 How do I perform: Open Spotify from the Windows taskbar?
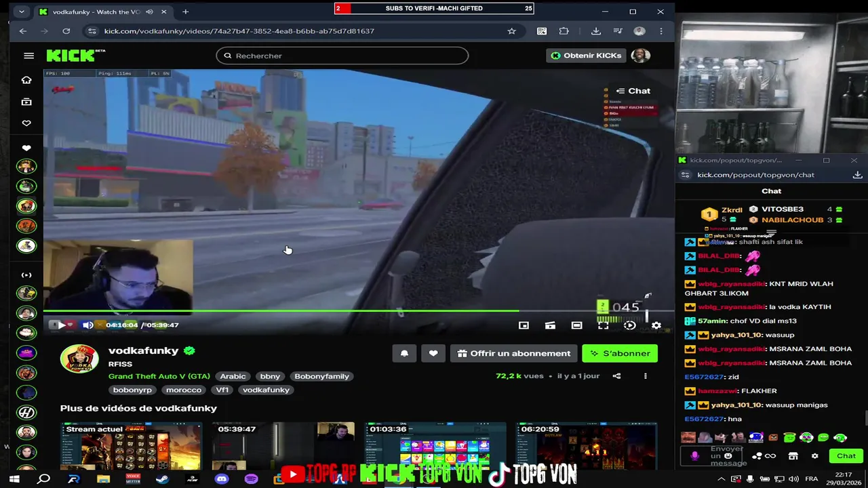click(251, 479)
